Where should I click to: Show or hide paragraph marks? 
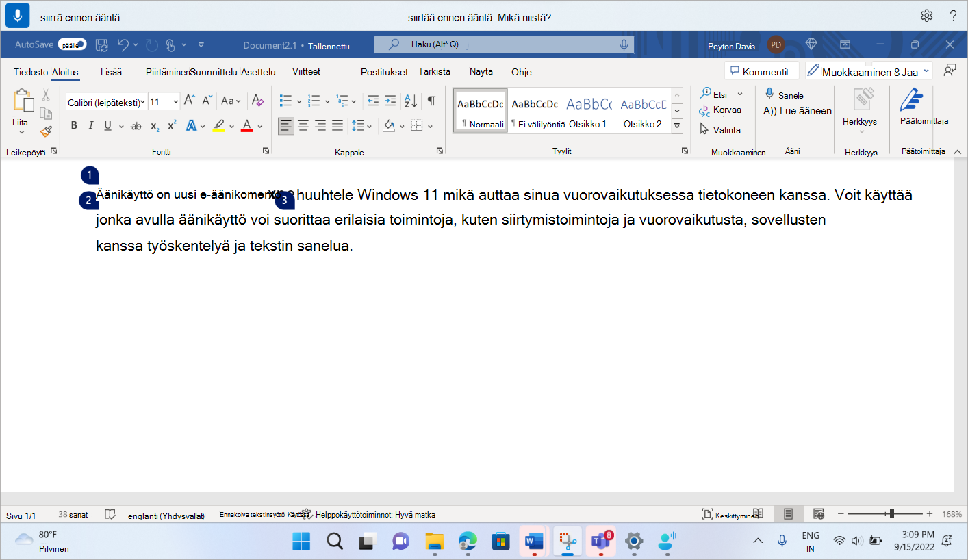431,101
